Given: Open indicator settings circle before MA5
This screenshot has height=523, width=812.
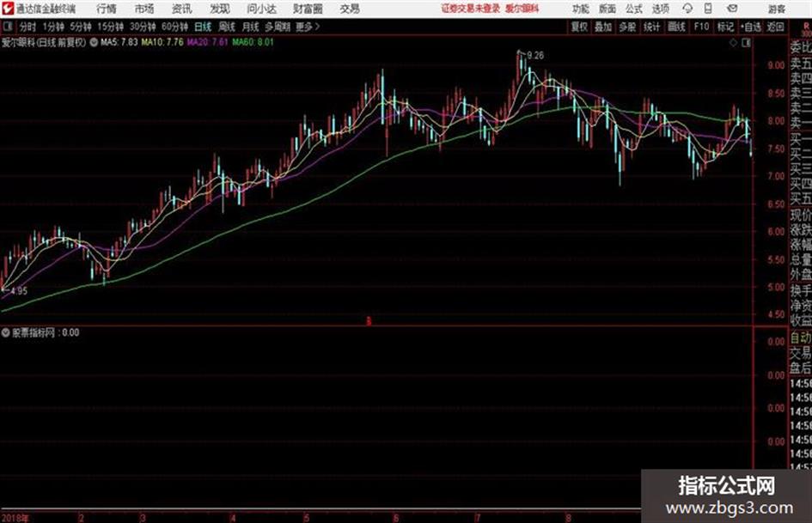Looking at the screenshot, I should coord(94,42).
